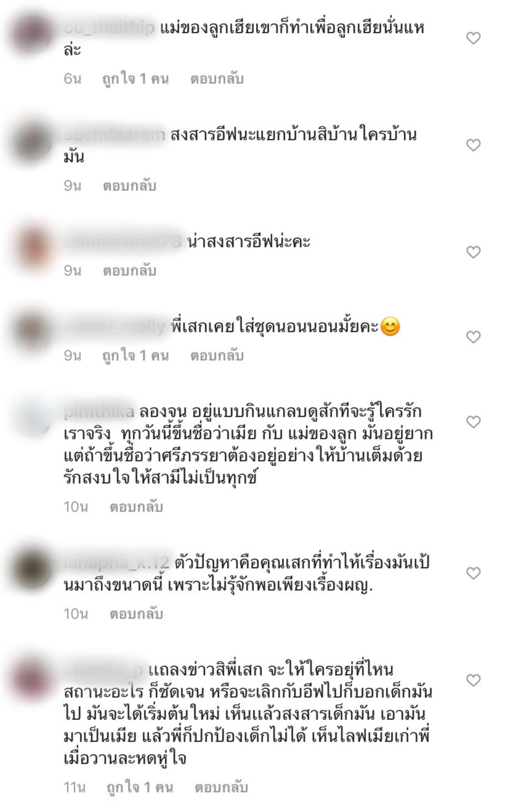Reply to the ลองจน อยู่แบบกินแกลบ comment
Screen dimensions: 508x812
coord(136,507)
